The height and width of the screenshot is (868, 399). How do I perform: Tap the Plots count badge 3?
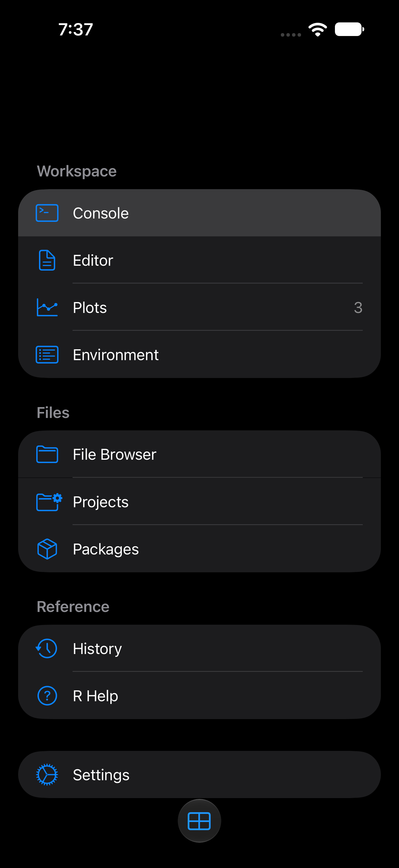point(358,307)
